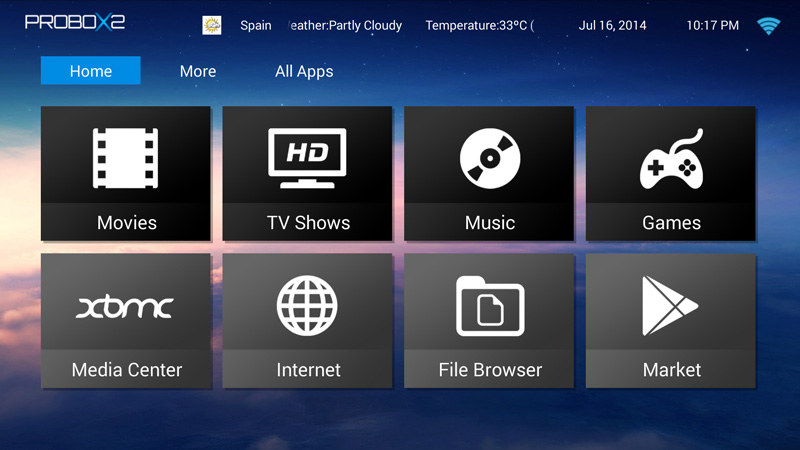Open the Movies film strip icon
Image resolution: width=800 pixels, height=450 pixels.
click(126, 158)
